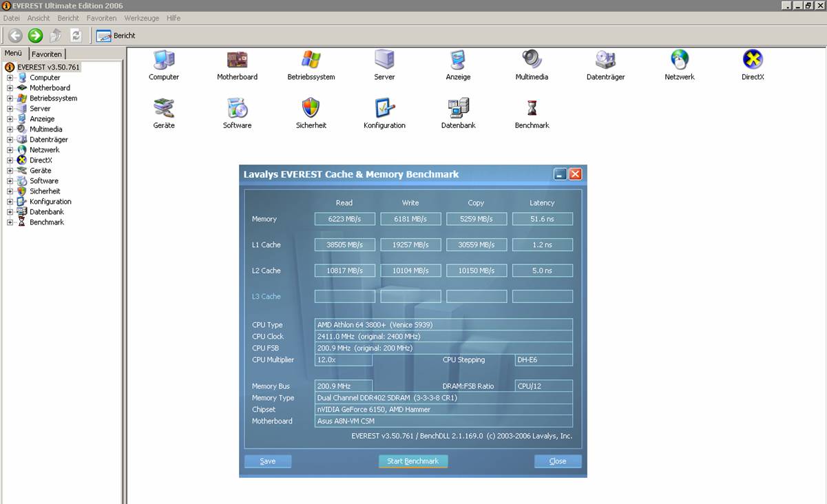Click the refresh icon in the toolbar
Image resolution: width=827 pixels, height=504 pixels.
click(76, 36)
